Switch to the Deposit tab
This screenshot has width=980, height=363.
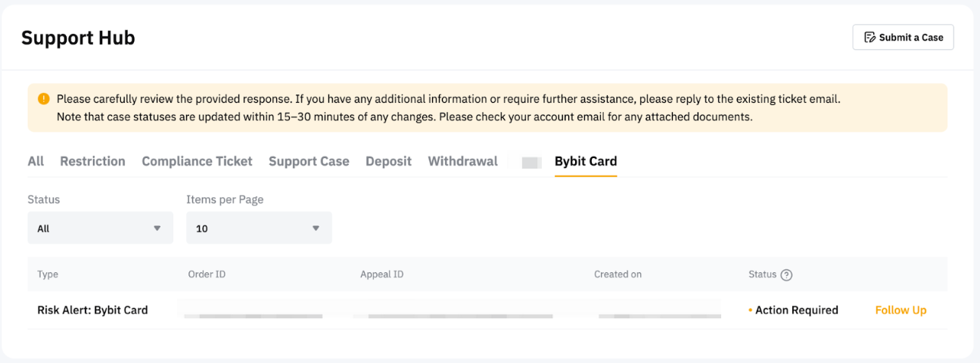click(x=388, y=161)
